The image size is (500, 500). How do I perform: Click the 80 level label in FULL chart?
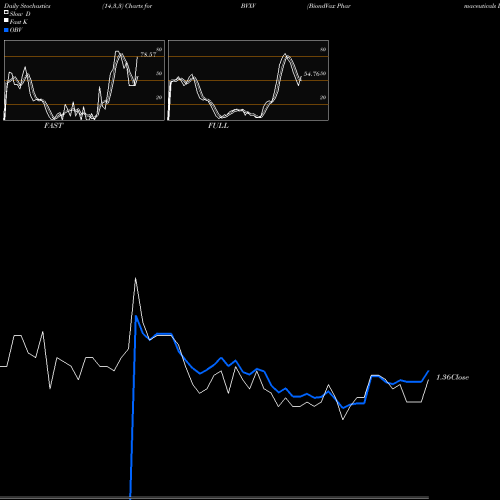323,50
